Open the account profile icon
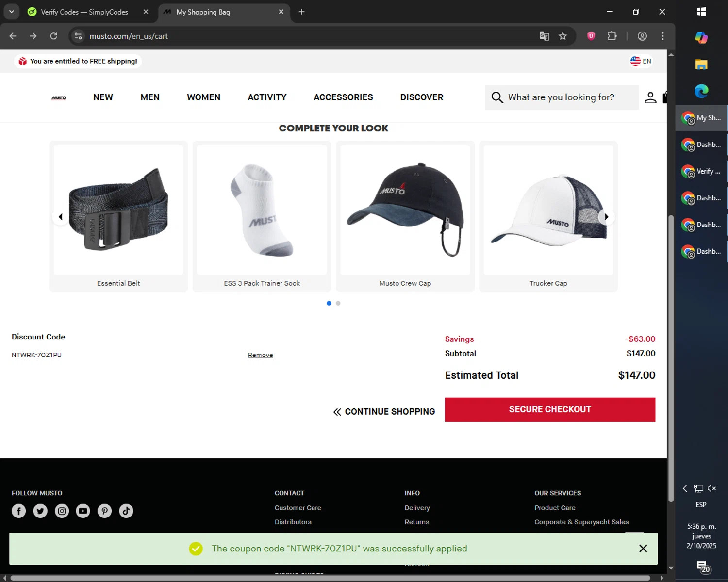The height and width of the screenshot is (582, 728). tap(650, 97)
